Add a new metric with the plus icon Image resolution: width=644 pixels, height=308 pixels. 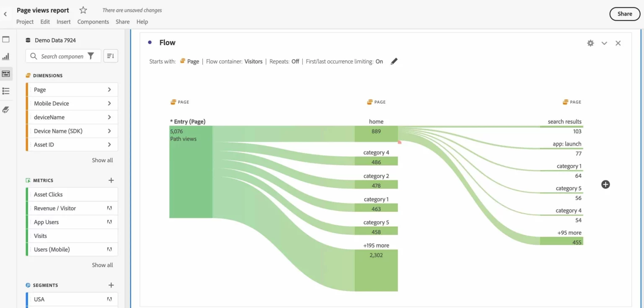(111, 180)
